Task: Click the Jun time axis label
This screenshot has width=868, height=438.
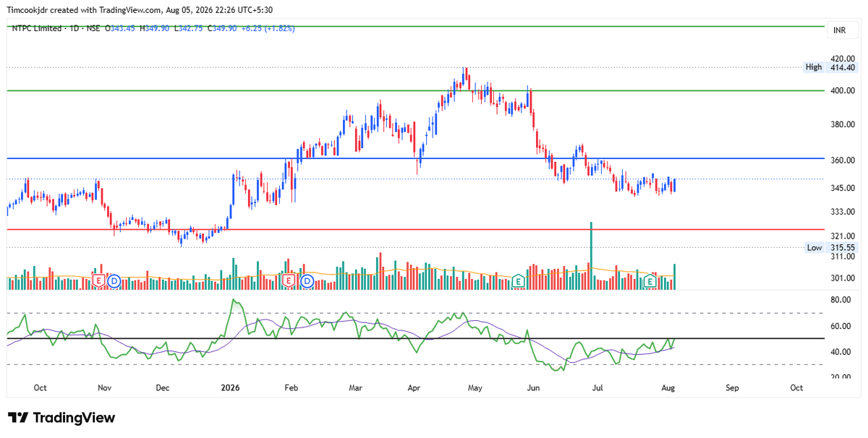Action: (535, 388)
